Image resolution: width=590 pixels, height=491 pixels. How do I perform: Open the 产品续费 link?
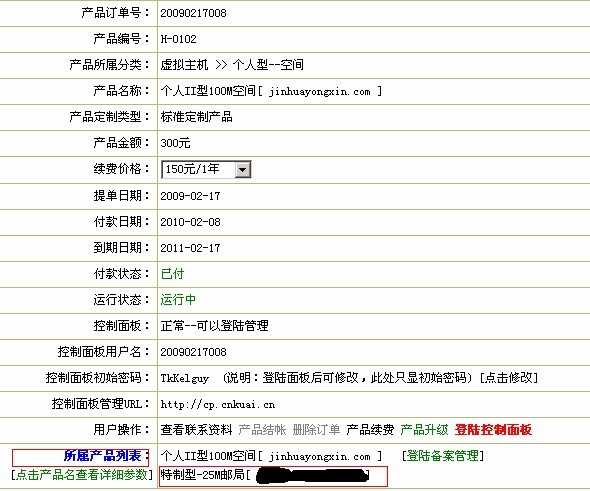coord(370,430)
